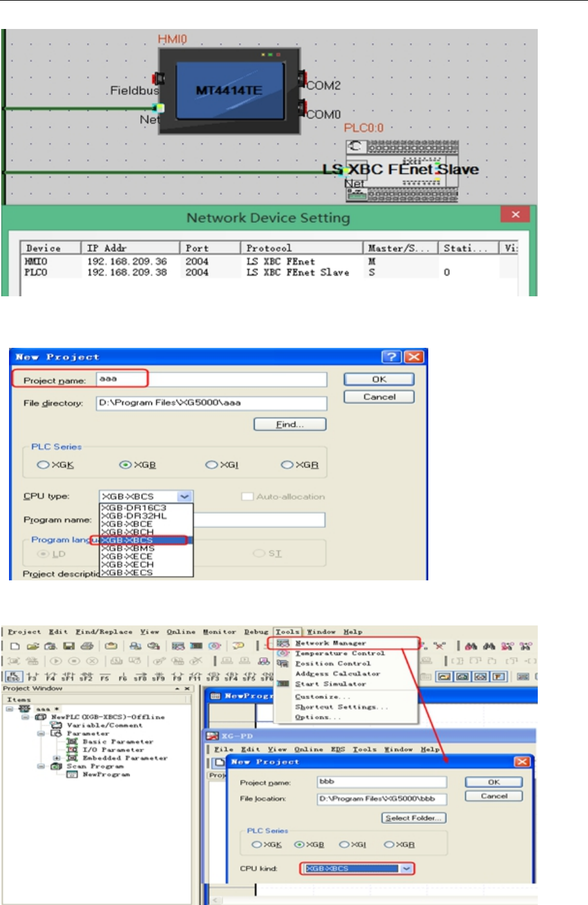Select the sF8 ladder tool
Image resolution: width=588 pixels, height=905 pixels.
[140, 676]
